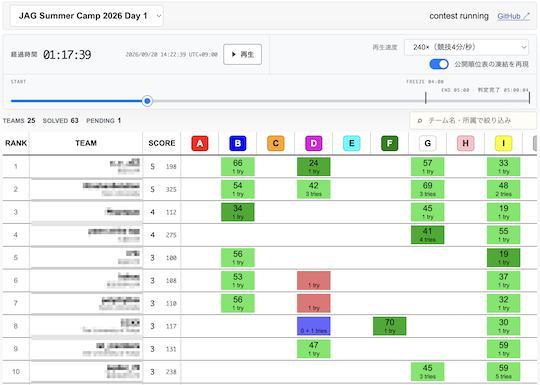Click rank 2 team's problem G cell 69
The height and width of the screenshot is (385, 540).
[427, 189]
